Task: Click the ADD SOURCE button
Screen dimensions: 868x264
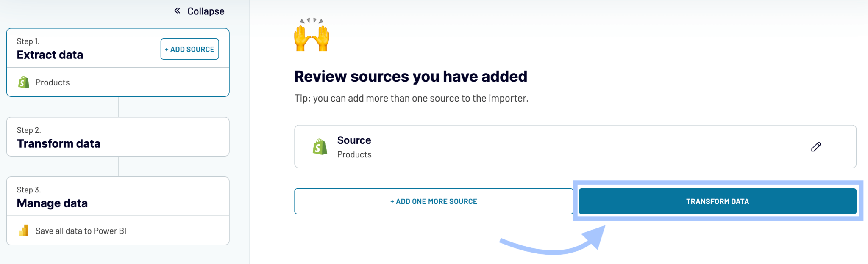Action: (189, 49)
